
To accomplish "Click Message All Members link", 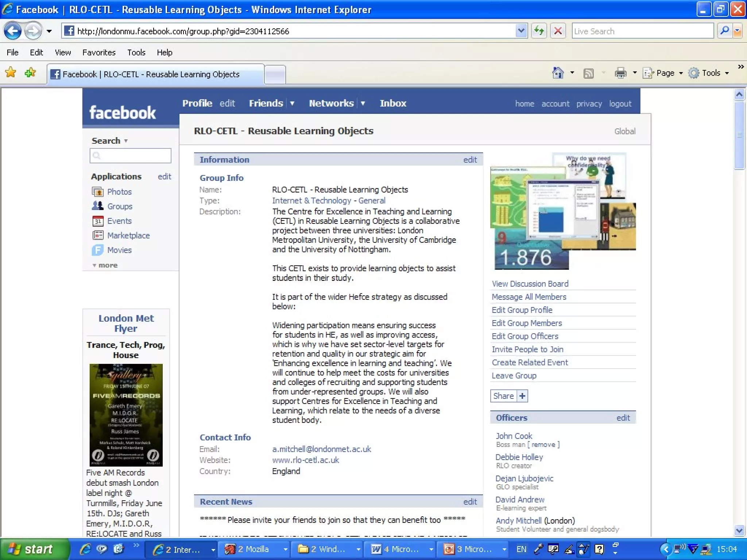I will 529,297.
